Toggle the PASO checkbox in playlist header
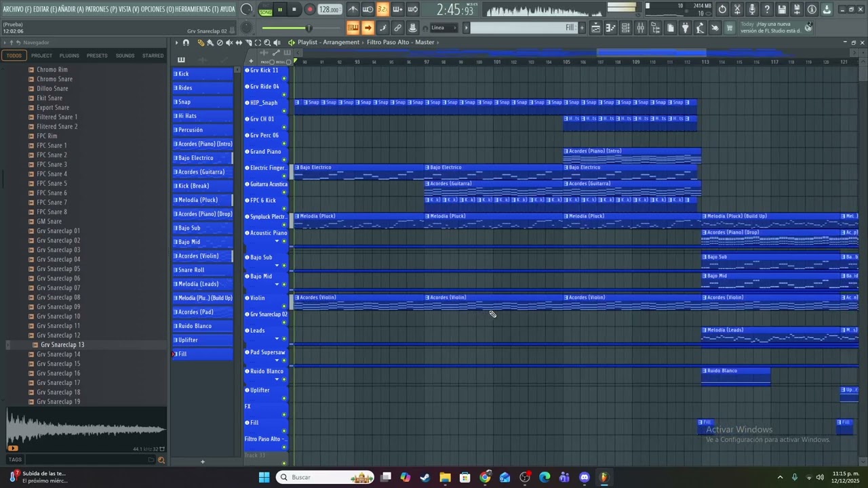 (273, 62)
